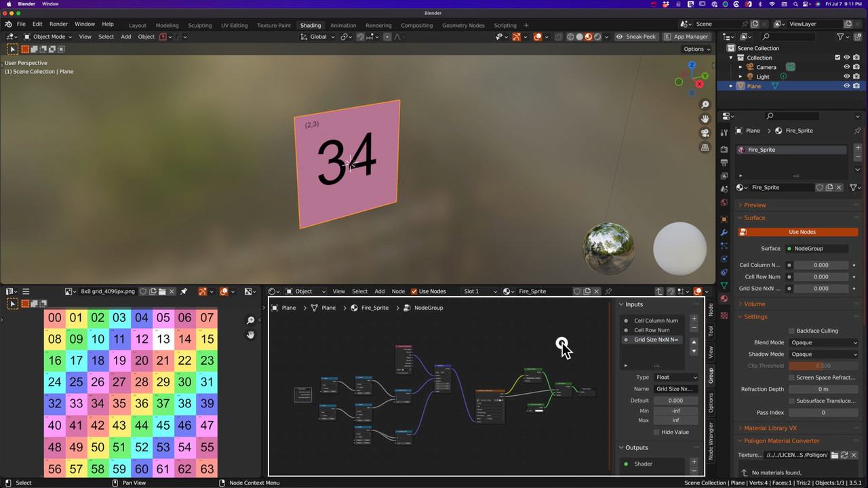This screenshot has height=488, width=868.
Task: Remove material slot minus icon
Action: click(858, 157)
